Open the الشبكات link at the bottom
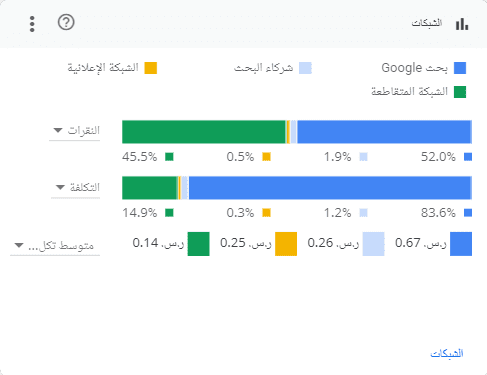This screenshot has width=487, height=375. 447,353
